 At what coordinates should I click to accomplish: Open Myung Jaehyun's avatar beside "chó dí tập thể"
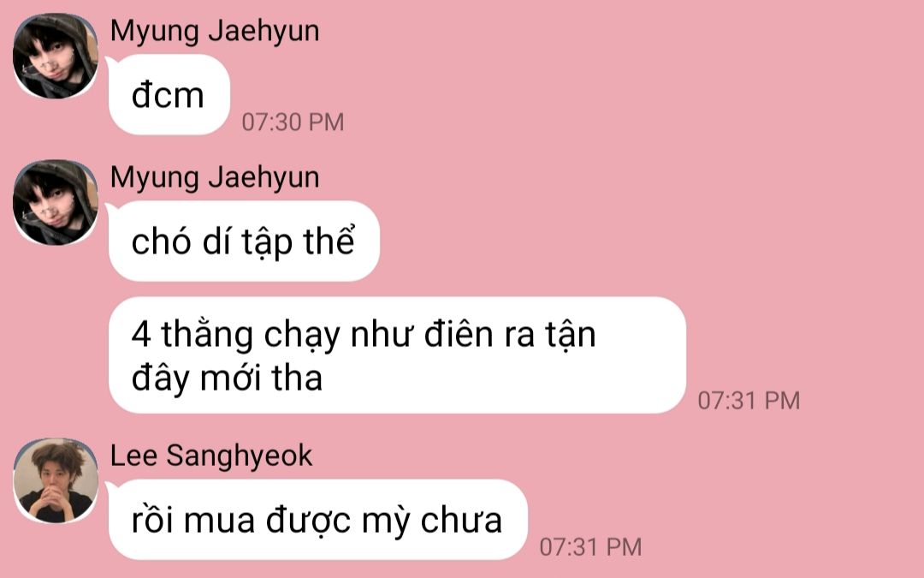pyautogui.click(x=56, y=202)
